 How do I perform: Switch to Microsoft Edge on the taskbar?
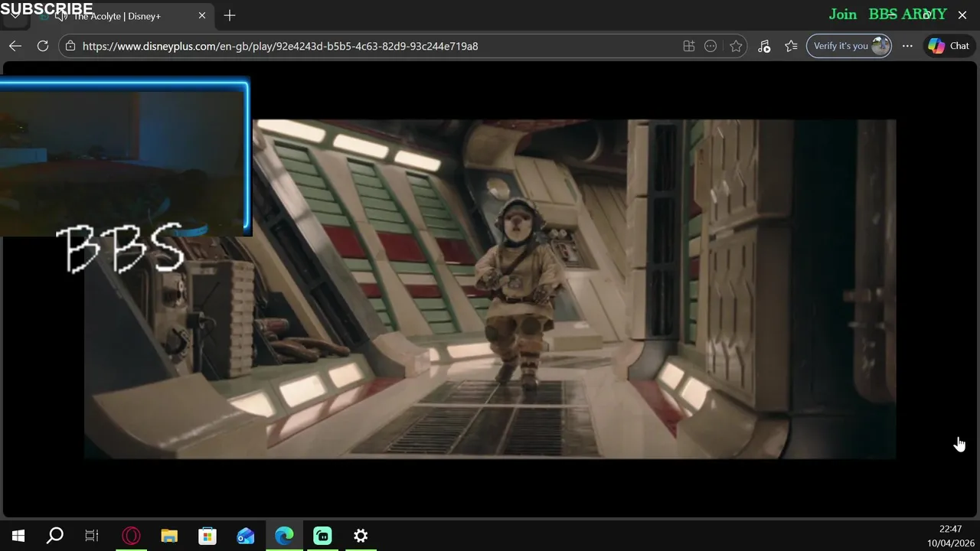point(284,536)
